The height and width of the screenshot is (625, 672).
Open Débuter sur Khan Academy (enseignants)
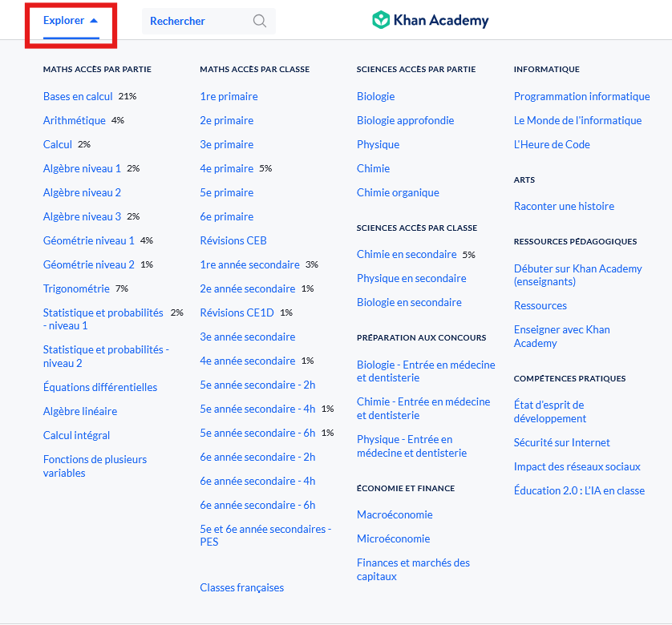(577, 275)
